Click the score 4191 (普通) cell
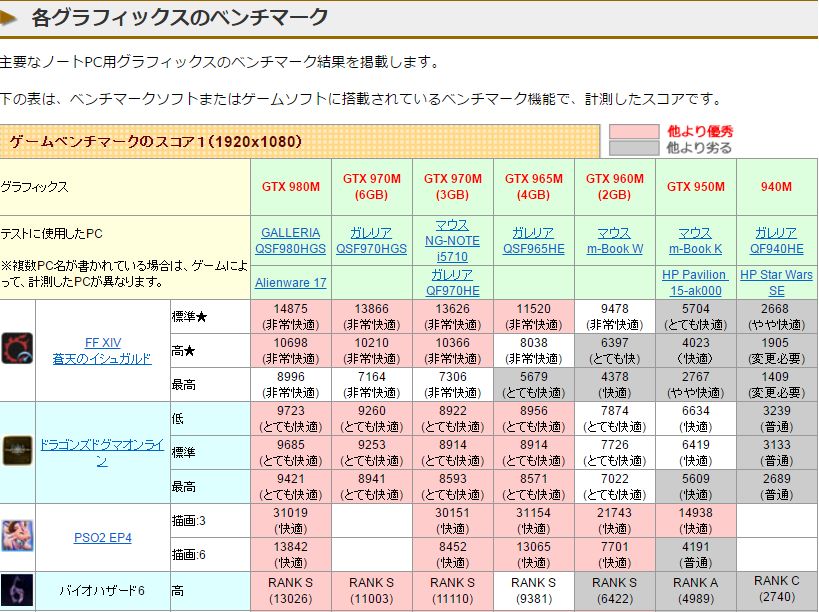The width and height of the screenshot is (819, 612). tap(696, 554)
